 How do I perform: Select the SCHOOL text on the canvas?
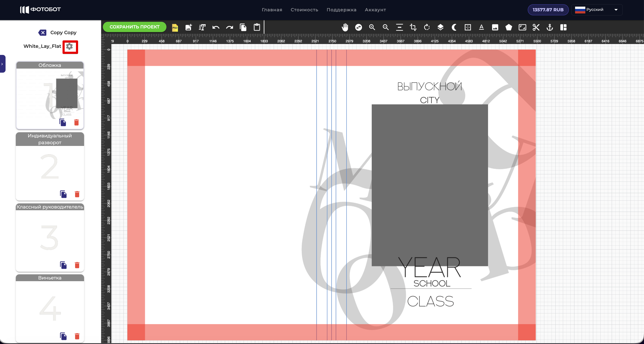click(x=432, y=283)
